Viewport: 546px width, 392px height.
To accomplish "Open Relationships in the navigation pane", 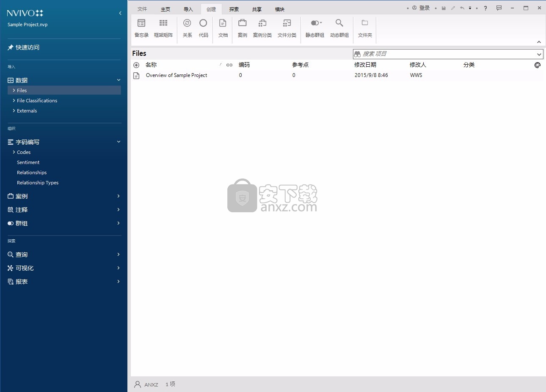I will click(32, 173).
